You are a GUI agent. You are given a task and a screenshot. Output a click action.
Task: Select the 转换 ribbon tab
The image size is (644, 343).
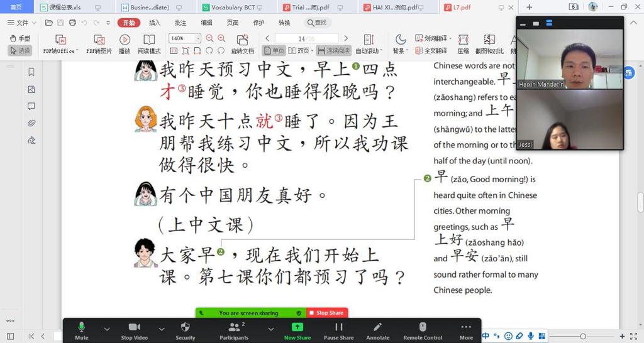284,23
